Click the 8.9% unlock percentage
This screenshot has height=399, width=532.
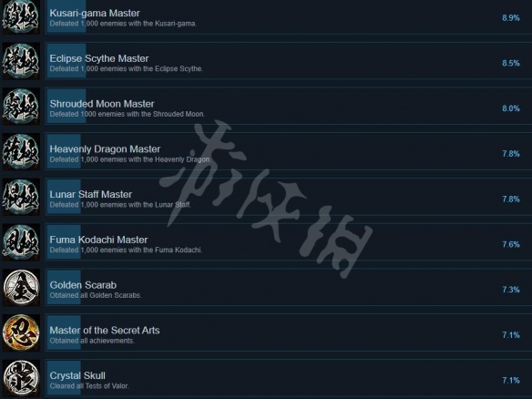tap(511, 18)
